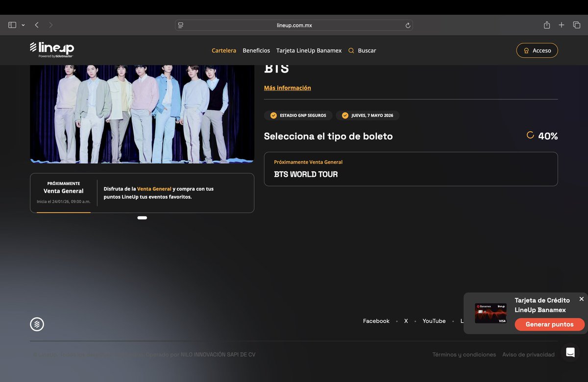The width and height of the screenshot is (588, 382).
Task: Open the Más información link
Action: point(288,88)
